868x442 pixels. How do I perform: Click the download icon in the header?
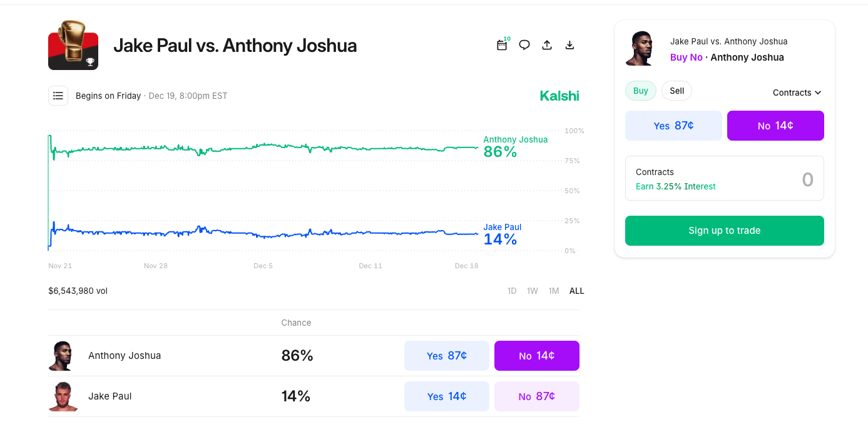point(569,45)
